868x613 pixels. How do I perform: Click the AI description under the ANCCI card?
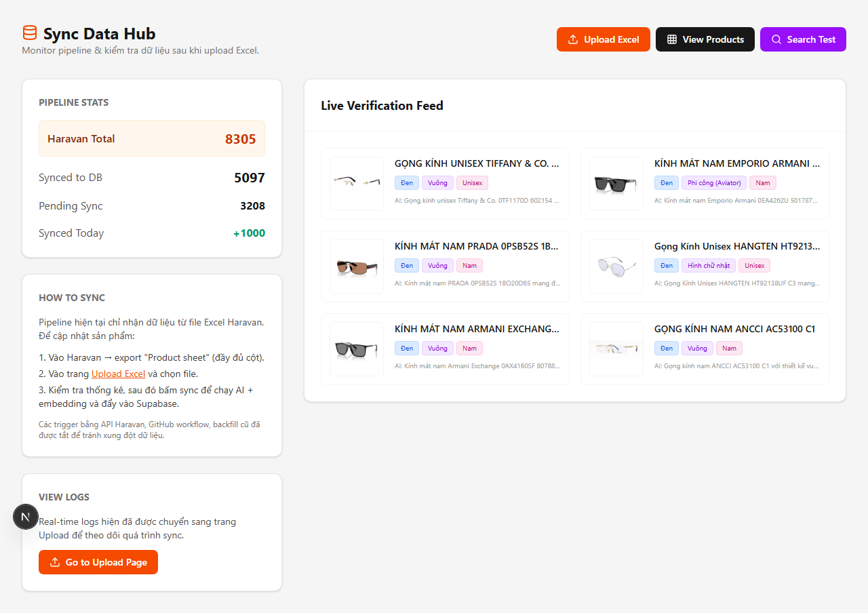coord(737,366)
